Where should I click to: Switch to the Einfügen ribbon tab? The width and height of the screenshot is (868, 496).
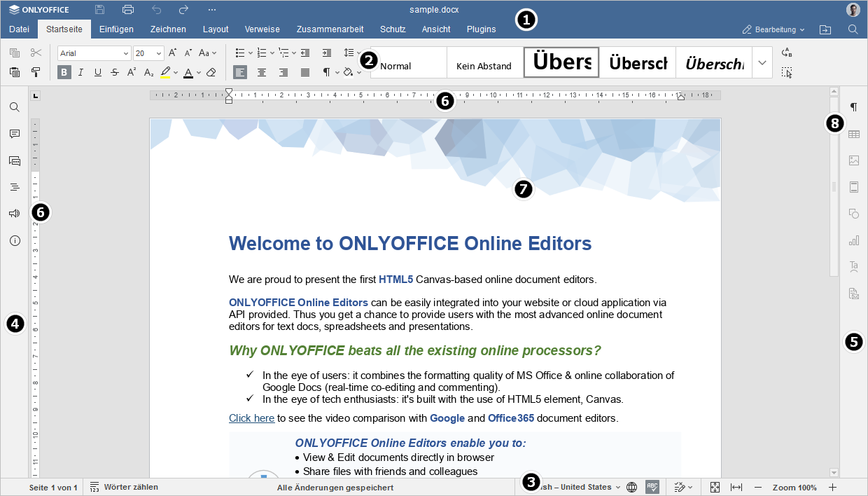[116, 29]
